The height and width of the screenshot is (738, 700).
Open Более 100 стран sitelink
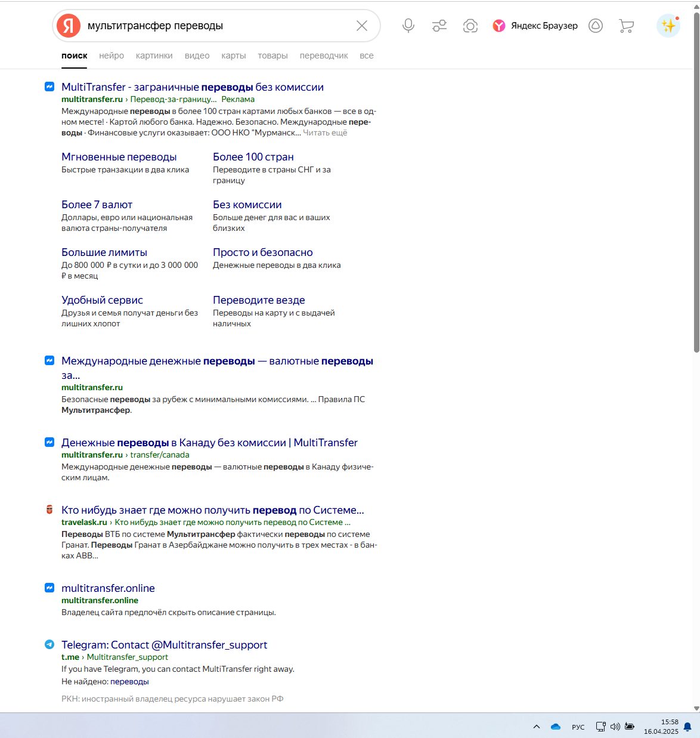[x=253, y=157]
